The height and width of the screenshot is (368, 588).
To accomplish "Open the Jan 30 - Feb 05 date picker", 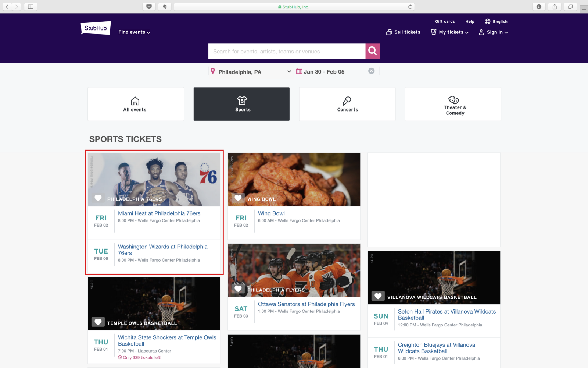I will (324, 72).
